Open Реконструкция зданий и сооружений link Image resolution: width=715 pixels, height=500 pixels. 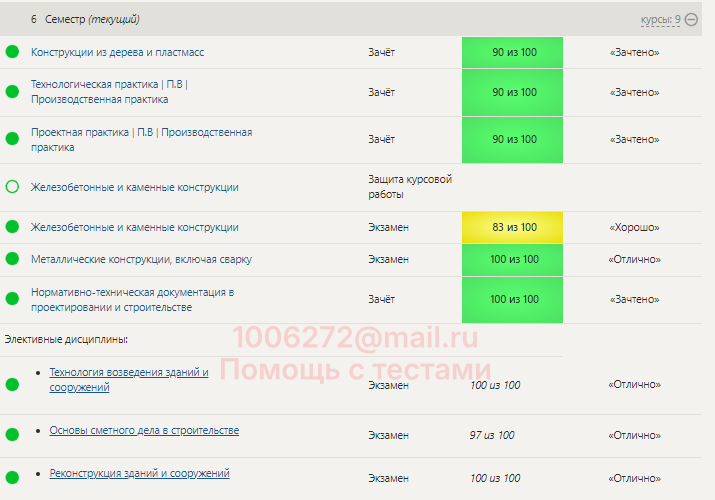[x=139, y=473]
